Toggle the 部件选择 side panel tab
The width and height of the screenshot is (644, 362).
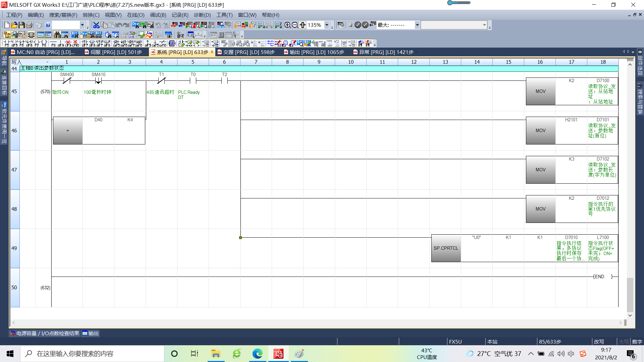coord(640,63)
